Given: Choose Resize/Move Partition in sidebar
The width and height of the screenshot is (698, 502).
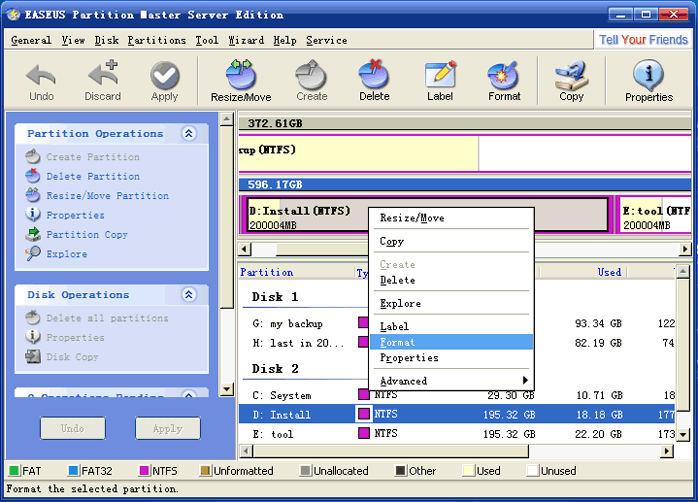Looking at the screenshot, I should point(97,195).
